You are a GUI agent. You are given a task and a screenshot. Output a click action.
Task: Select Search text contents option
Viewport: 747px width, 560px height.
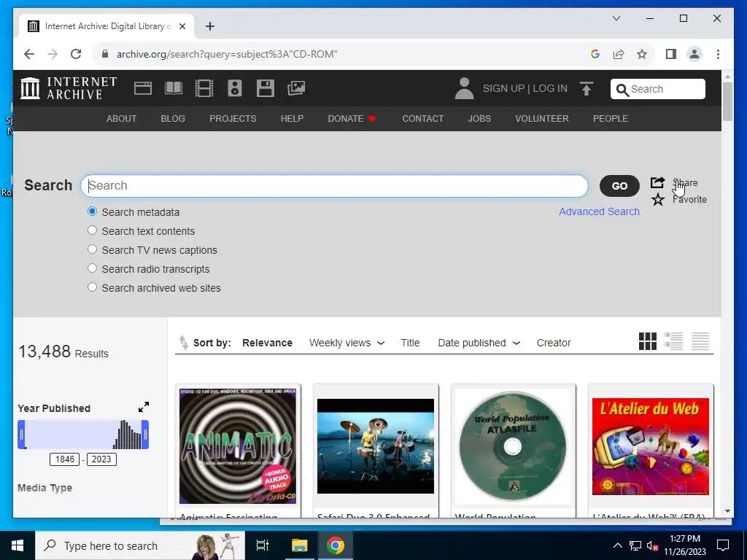tap(93, 230)
